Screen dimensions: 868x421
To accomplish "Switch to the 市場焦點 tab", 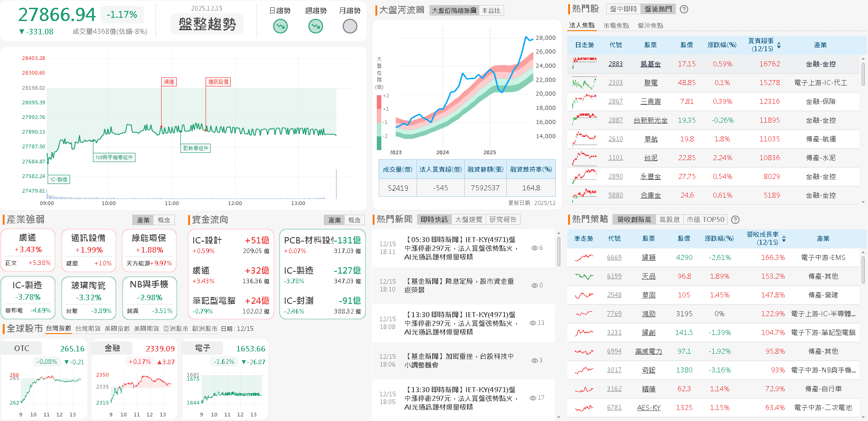I will tap(618, 25).
